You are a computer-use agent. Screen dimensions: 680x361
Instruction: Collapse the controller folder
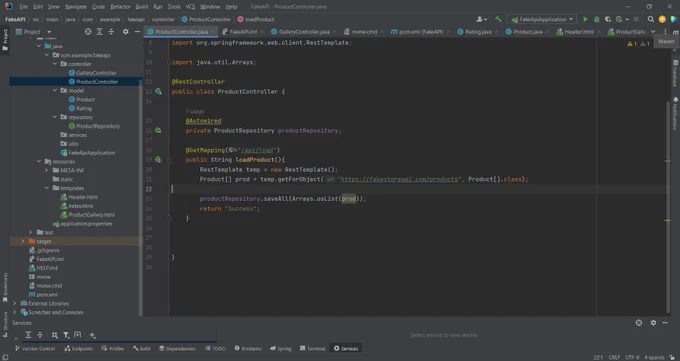click(x=55, y=64)
